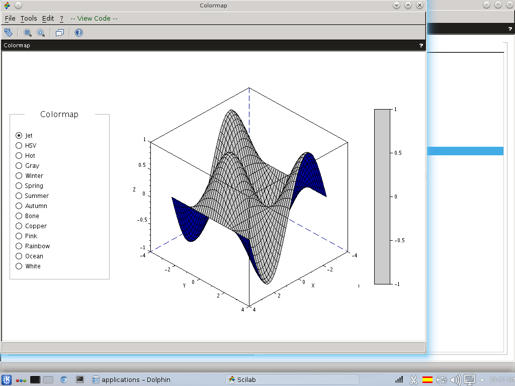
Task: Choose the Hot colormap option
Action: point(19,156)
